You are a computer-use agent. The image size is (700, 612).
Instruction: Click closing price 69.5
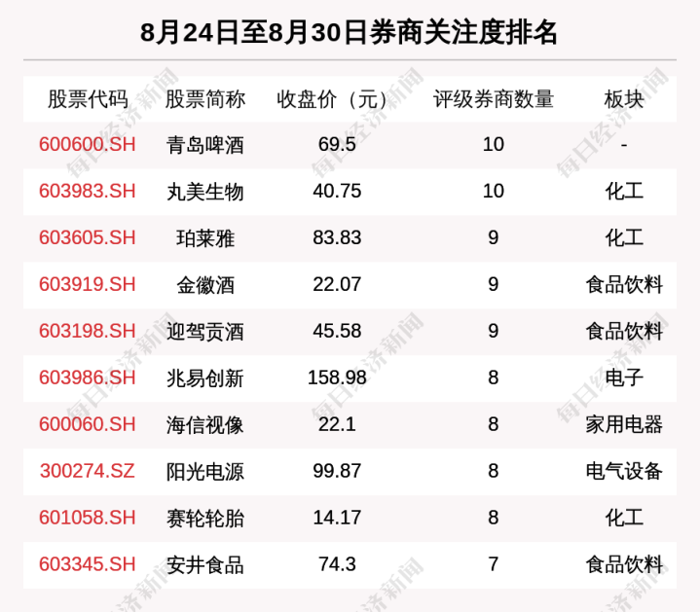click(x=337, y=145)
